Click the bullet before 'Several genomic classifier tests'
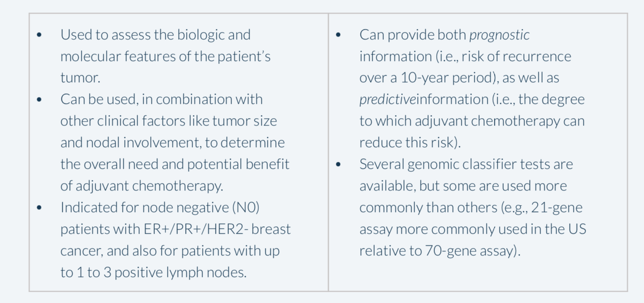Image resolution: width=644 pixels, height=303 pixels. click(338, 164)
